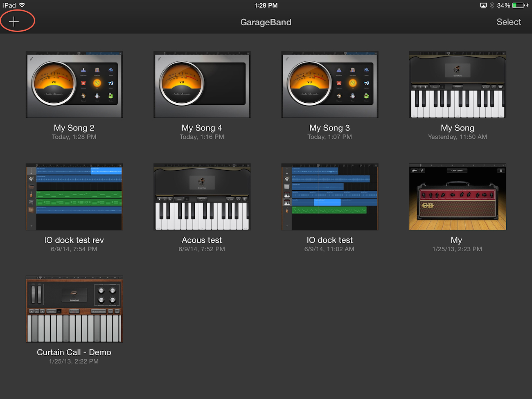
Task: Click the "Curtain Call - Demo" title
Action: coord(74,352)
